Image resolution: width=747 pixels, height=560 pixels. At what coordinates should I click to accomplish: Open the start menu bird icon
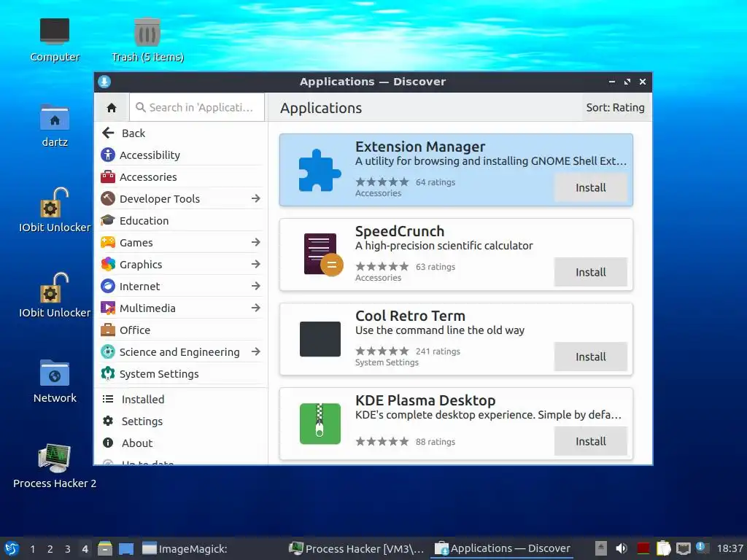pyautogui.click(x=12, y=548)
